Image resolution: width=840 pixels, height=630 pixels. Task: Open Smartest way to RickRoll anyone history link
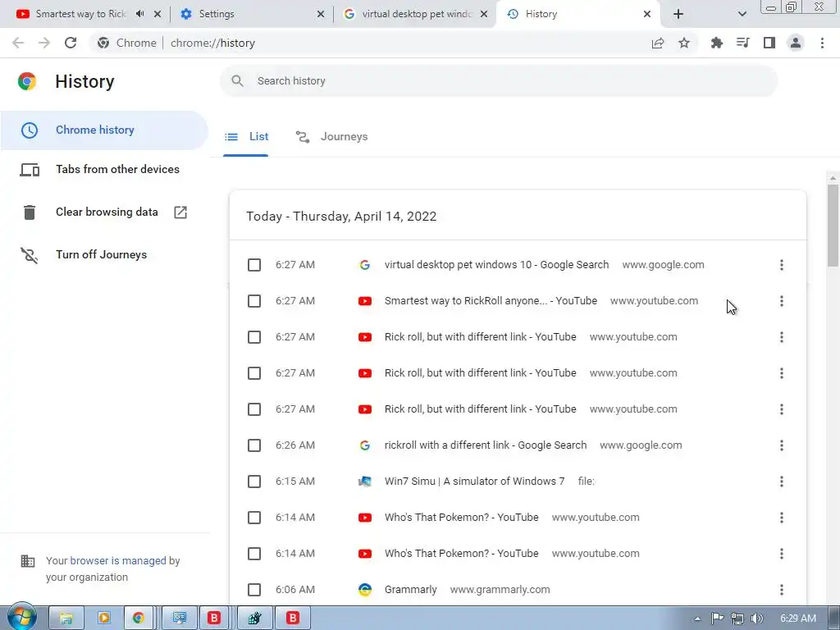pyautogui.click(x=491, y=301)
